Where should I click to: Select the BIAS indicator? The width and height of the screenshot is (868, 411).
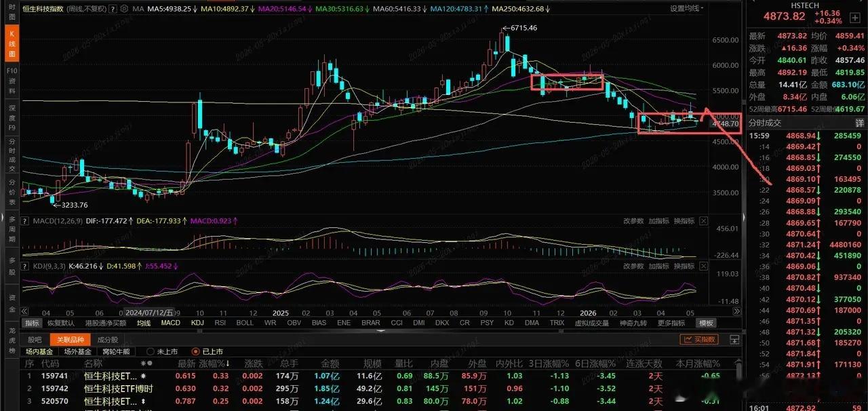tap(319, 323)
